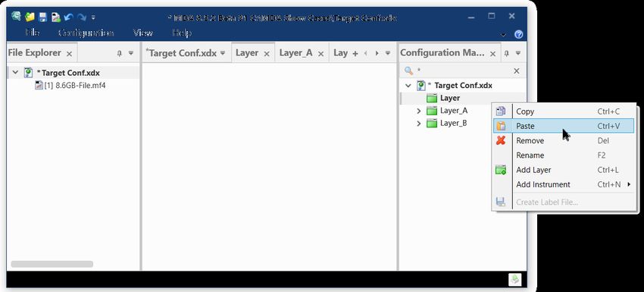The image size is (644, 292).
Task: Close the Layer_A tab
Action: [x=320, y=54]
